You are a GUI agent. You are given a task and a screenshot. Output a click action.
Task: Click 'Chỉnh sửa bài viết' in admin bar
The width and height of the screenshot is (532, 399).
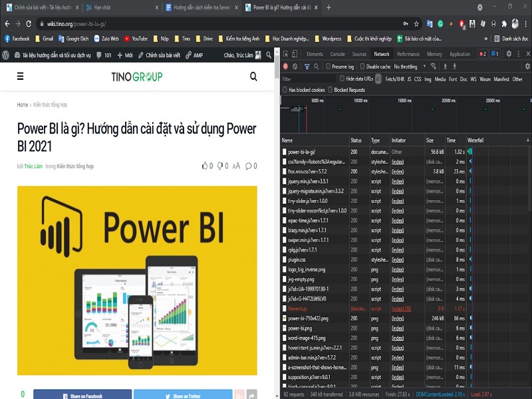tap(159, 55)
